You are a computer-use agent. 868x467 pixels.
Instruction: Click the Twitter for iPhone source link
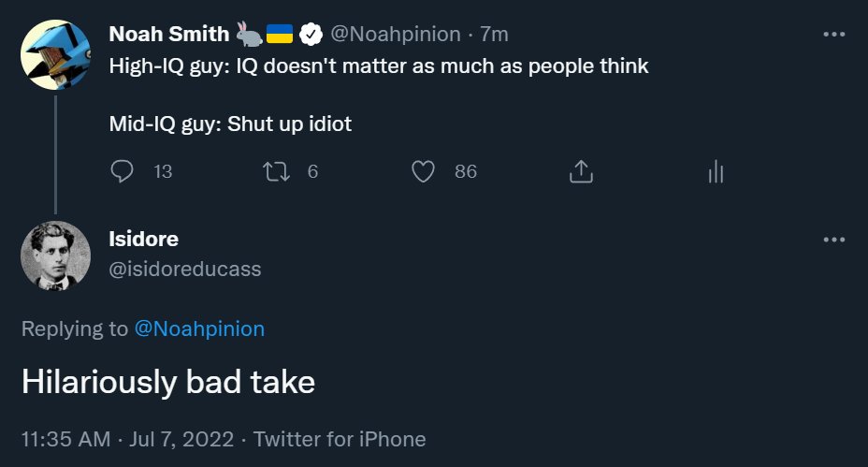(x=340, y=439)
